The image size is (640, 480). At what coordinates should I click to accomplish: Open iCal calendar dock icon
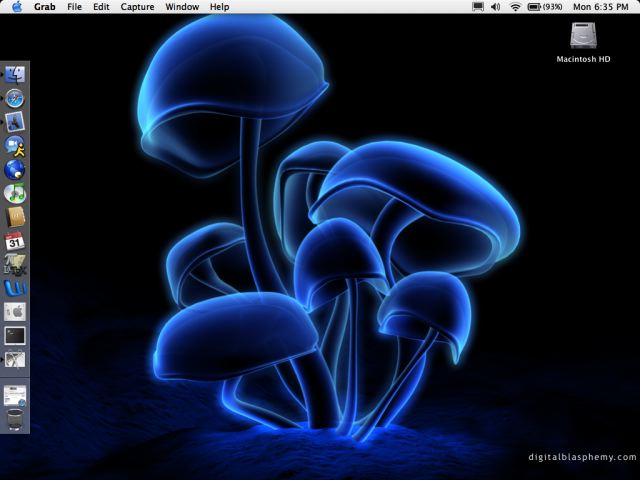15,241
